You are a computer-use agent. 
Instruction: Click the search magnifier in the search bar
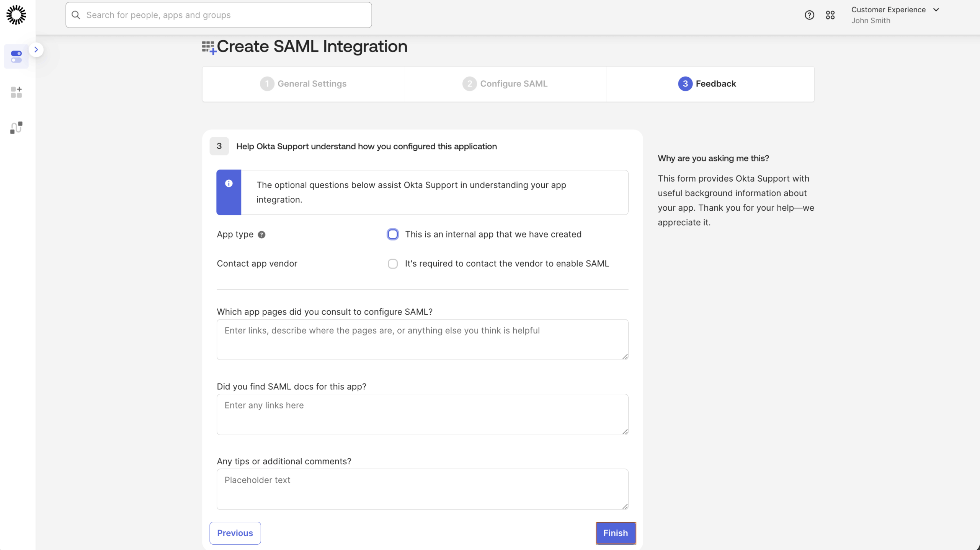(76, 15)
